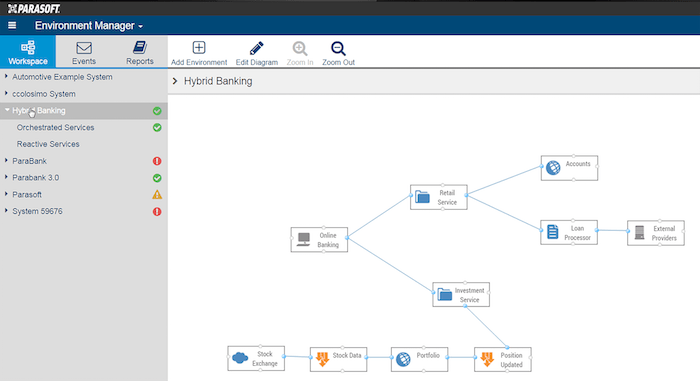Select the Accounts node label
This screenshot has width=700, height=381.
[578, 164]
